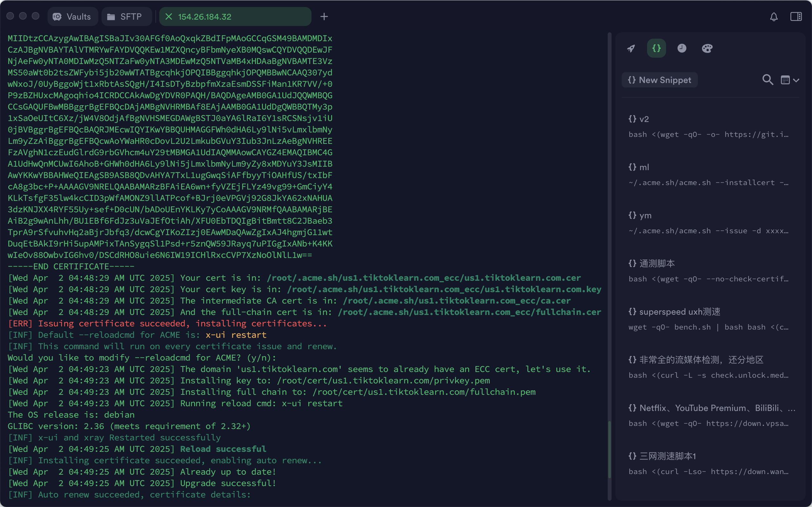Run the v2 snippet

point(708,127)
